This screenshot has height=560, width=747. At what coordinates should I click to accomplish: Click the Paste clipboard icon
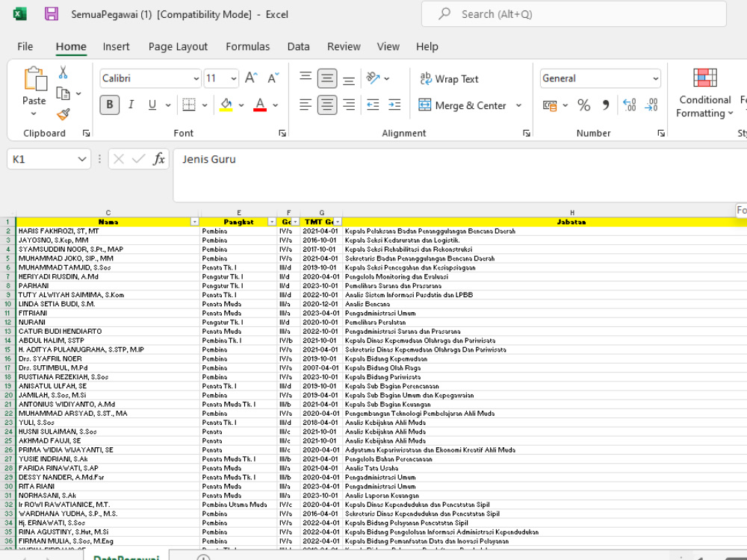pyautogui.click(x=34, y=80)
